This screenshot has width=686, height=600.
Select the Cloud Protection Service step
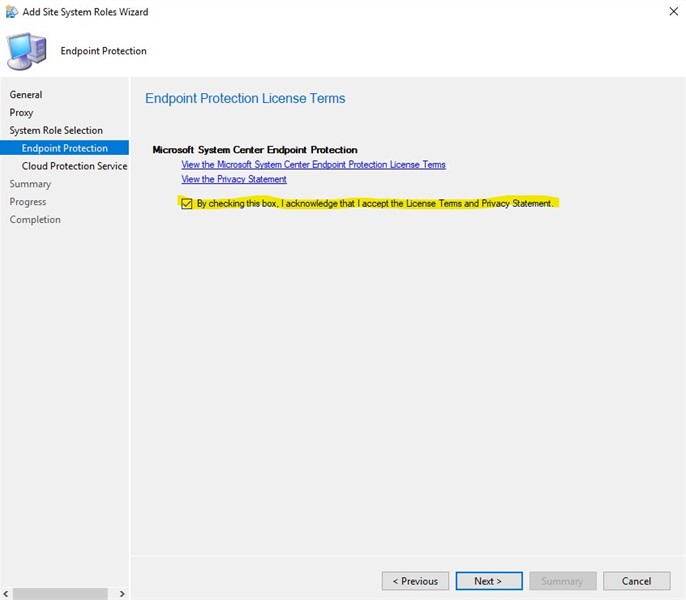[74, 166]
